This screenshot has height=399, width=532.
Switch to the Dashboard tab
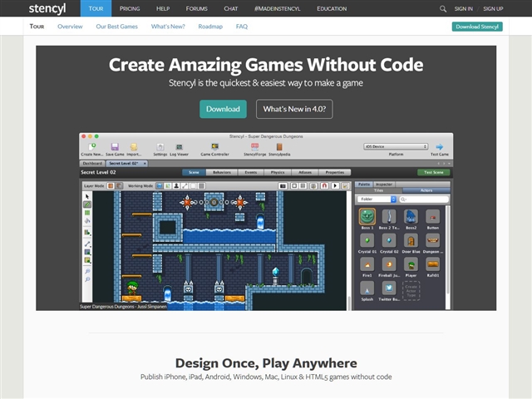coord(92,164)
